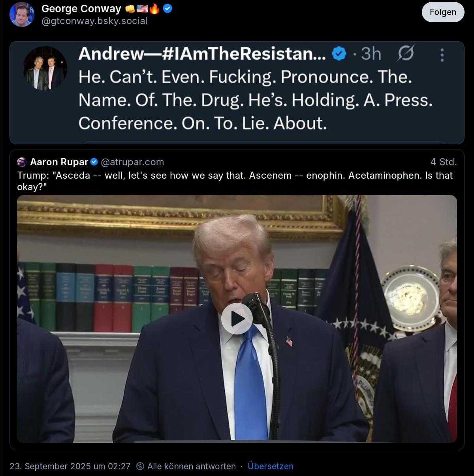Click George Conway's blue verified badge
Viewport: 474px width, 476px height.
tap(167, 8)
